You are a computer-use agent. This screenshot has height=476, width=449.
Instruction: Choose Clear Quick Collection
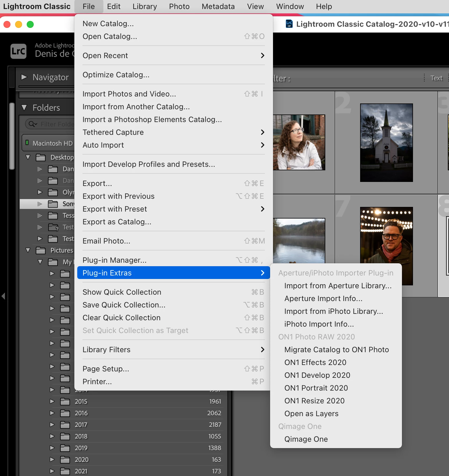[174, 318]
